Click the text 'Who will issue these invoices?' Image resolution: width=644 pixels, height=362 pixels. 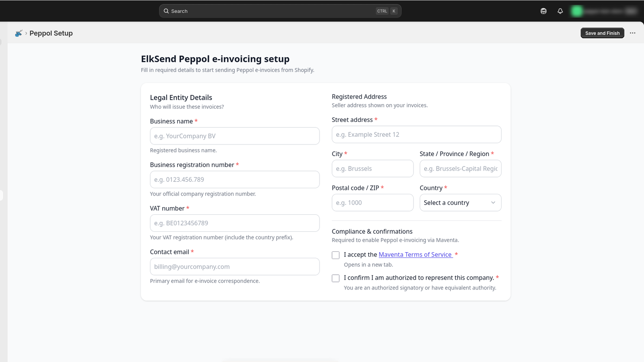click(x=187, y=107)
